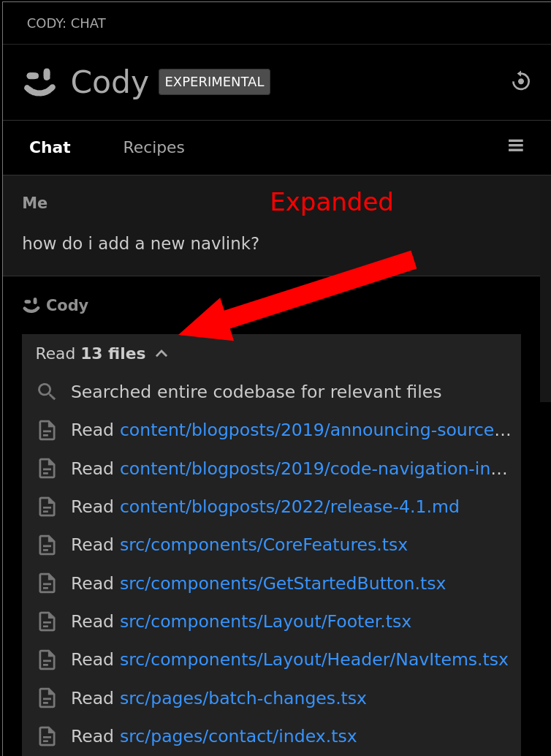Click the small Cody icon beside response name
551x756 pixels.
(x=31, y=305)
